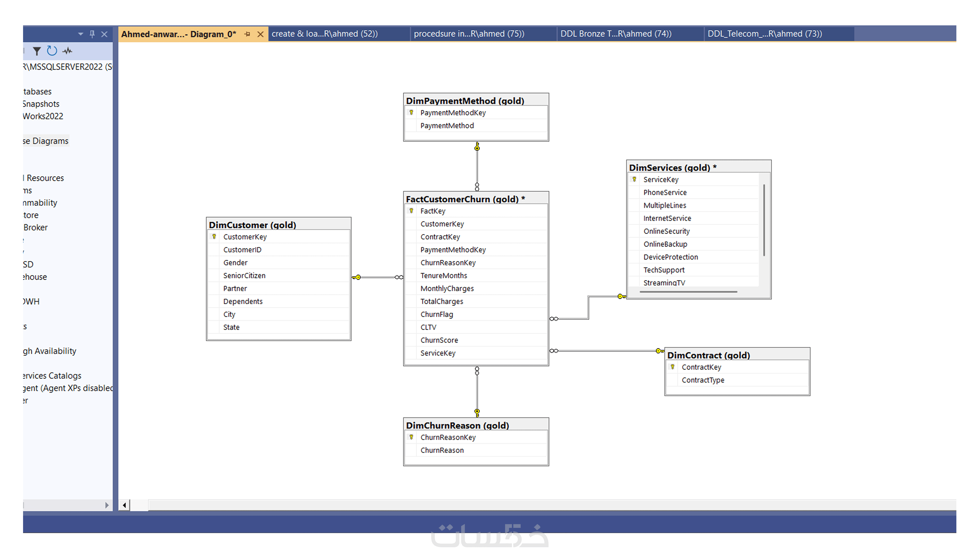The image size is (980, 559).
Task: Click the Object Explorer filter icon
Action: coord(37,51)
